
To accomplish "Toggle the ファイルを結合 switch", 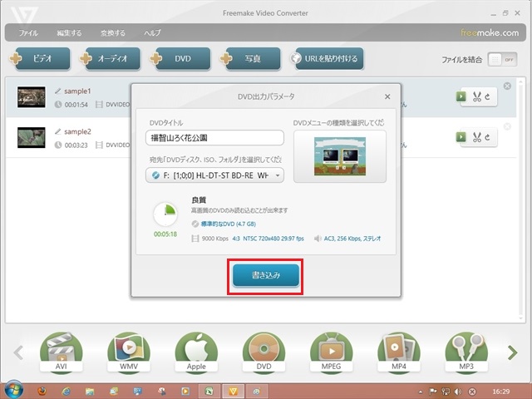I will (497, 60).
